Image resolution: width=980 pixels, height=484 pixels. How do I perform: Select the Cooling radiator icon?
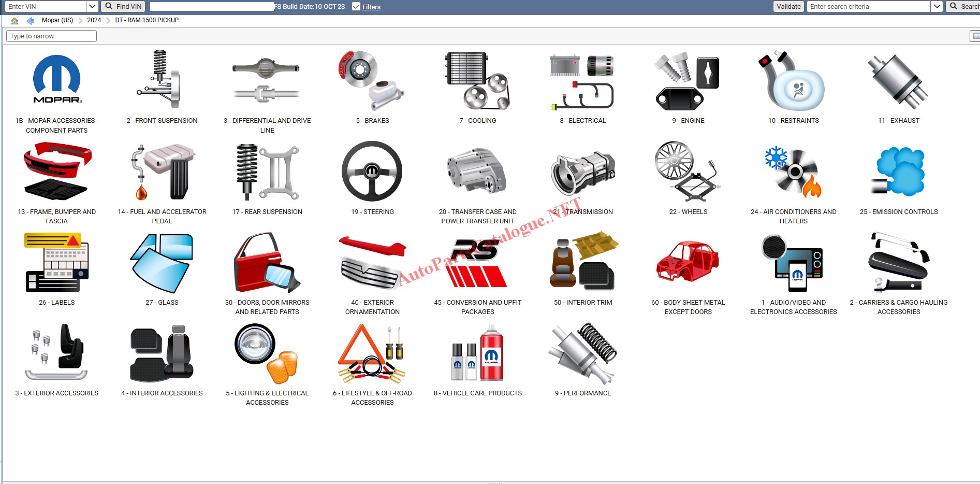click(x=477, y=80)
